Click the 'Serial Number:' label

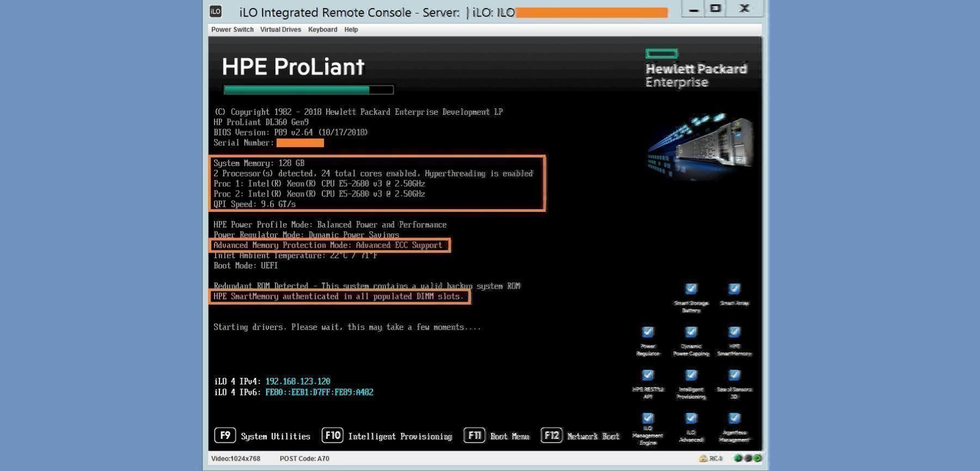[x=244, y=143]
